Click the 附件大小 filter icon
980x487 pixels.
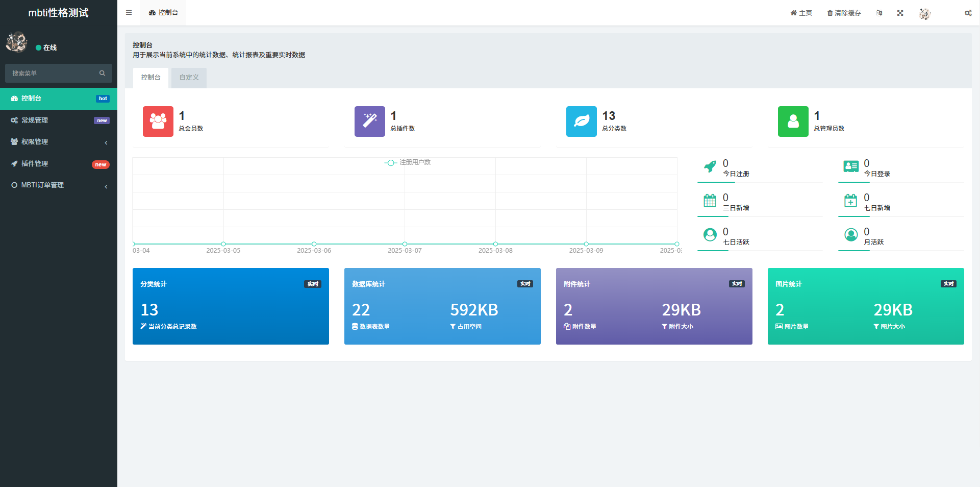tap(664, 327)
